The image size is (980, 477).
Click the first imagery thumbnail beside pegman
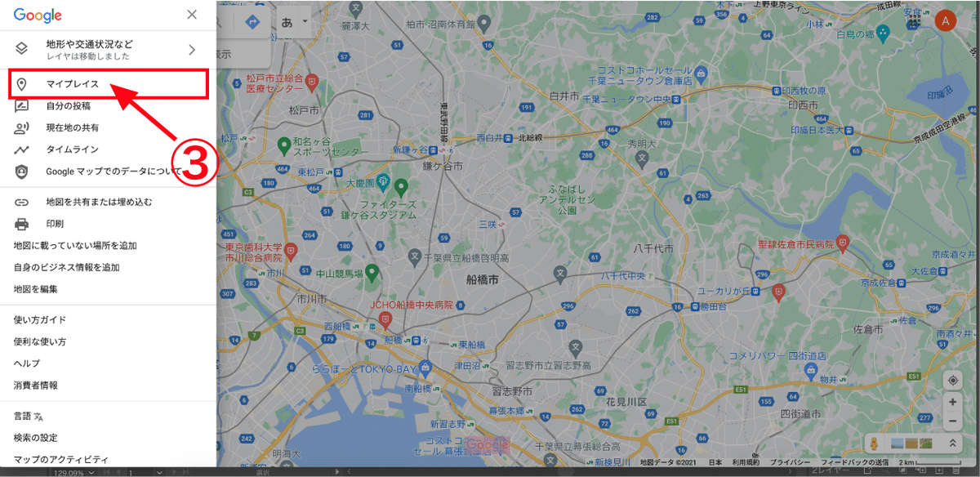896,444
